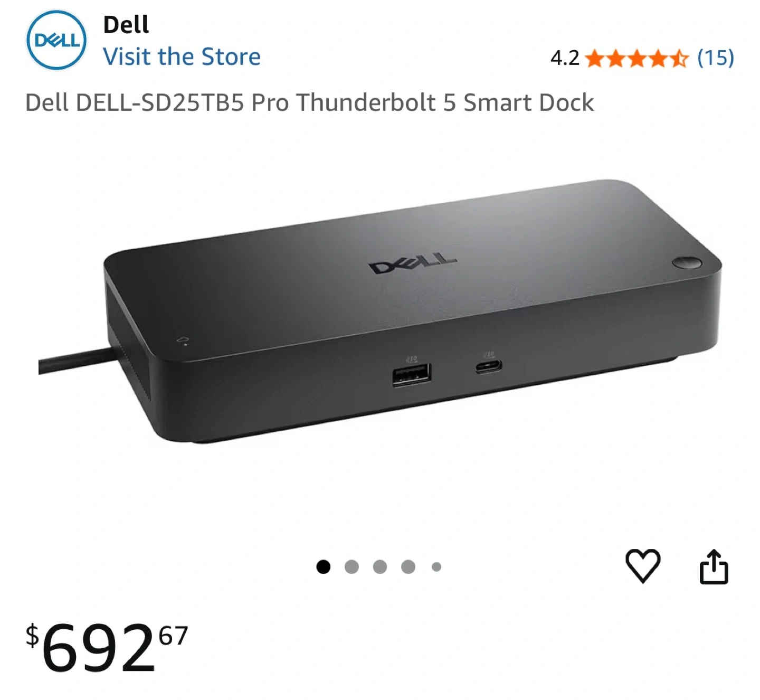
Task: Tap the share icon
Action: point(714,566)
